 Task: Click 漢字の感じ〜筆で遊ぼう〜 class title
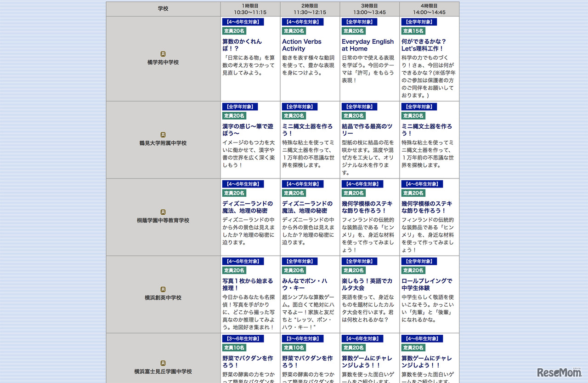point(247,130)
